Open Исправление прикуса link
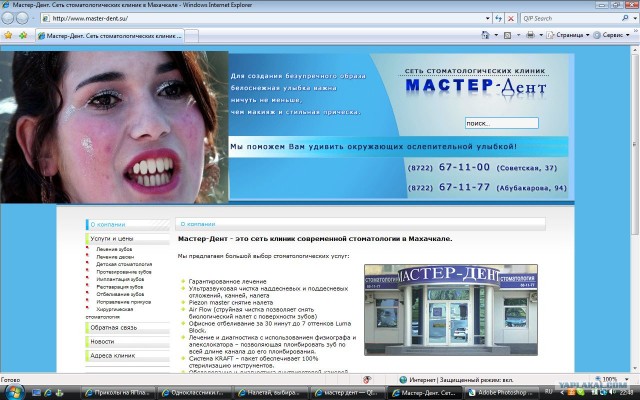 point(124,302)
